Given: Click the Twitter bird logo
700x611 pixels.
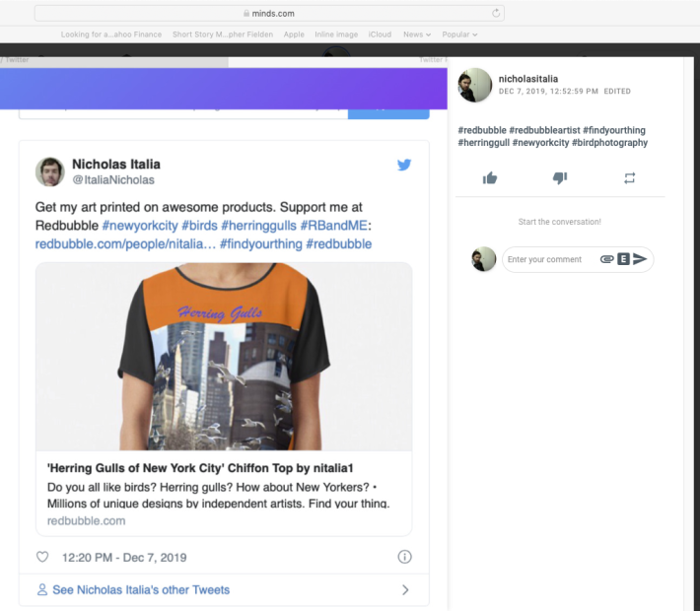Looking at the screenshot, I should (404, 165).
